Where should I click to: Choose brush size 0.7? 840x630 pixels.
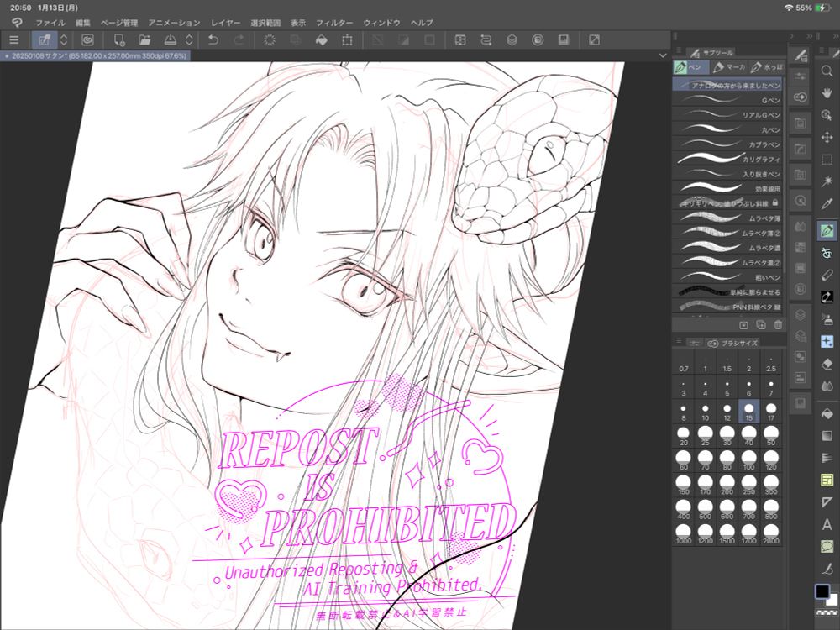[684, 363]
